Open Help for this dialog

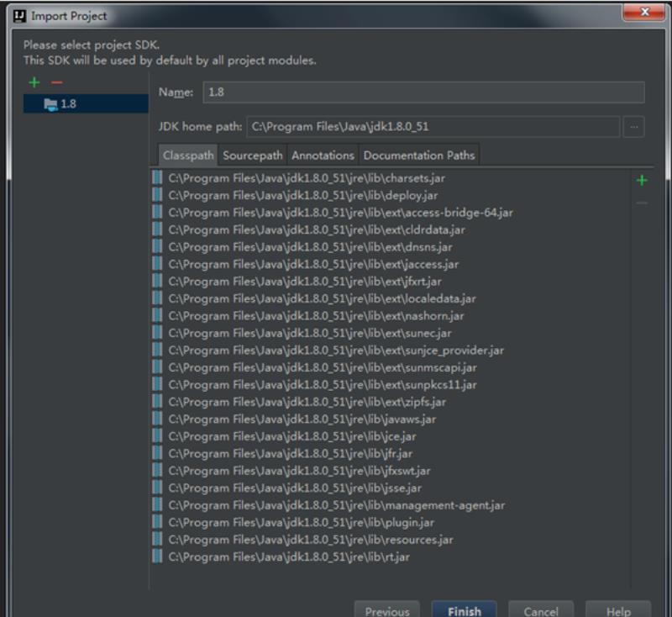point(618,610)
